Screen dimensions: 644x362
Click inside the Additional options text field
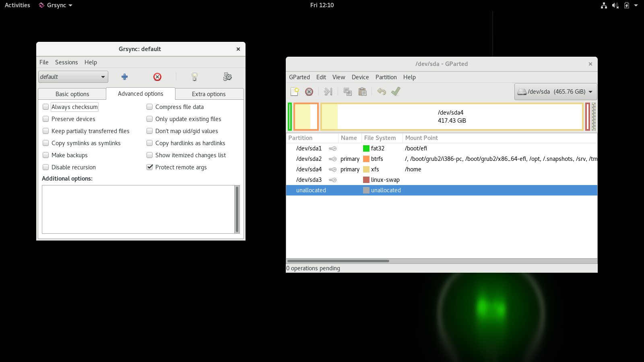(138, 209)
